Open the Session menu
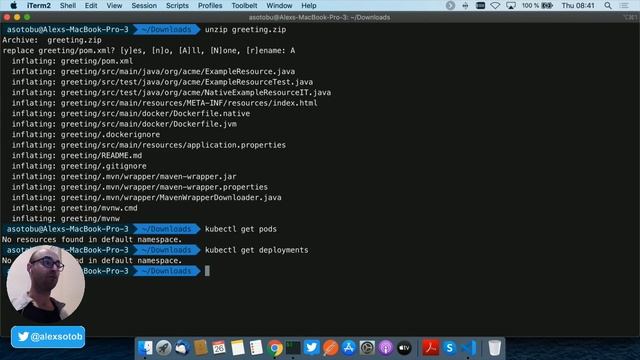 coord(144,6)
